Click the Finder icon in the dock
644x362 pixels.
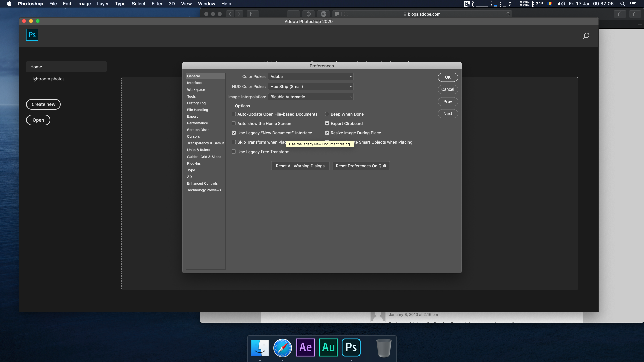pos(260,347)
